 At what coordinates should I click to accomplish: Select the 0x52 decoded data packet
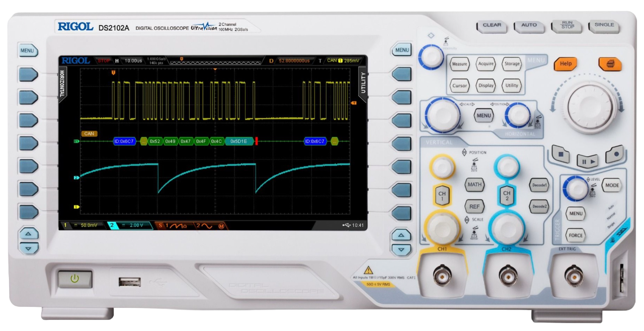point(155,142)
